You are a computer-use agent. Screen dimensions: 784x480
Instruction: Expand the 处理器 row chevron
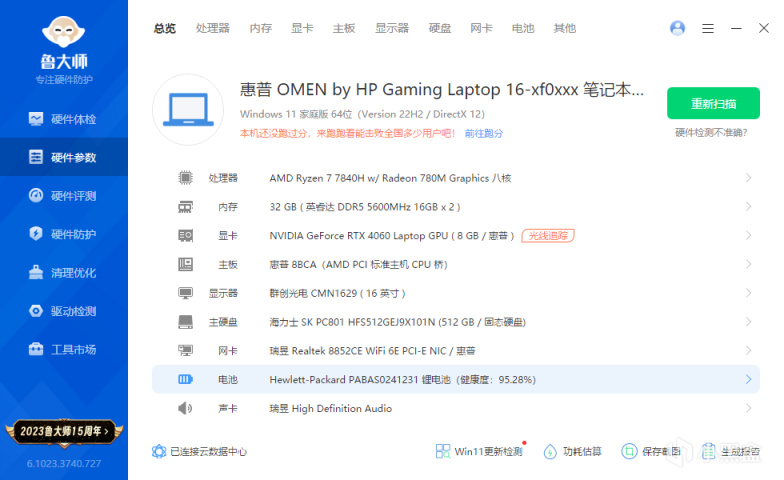(748, 178)
